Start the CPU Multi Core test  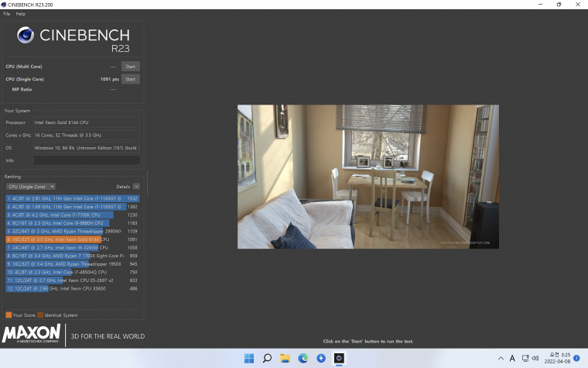[x=131, y=67]
